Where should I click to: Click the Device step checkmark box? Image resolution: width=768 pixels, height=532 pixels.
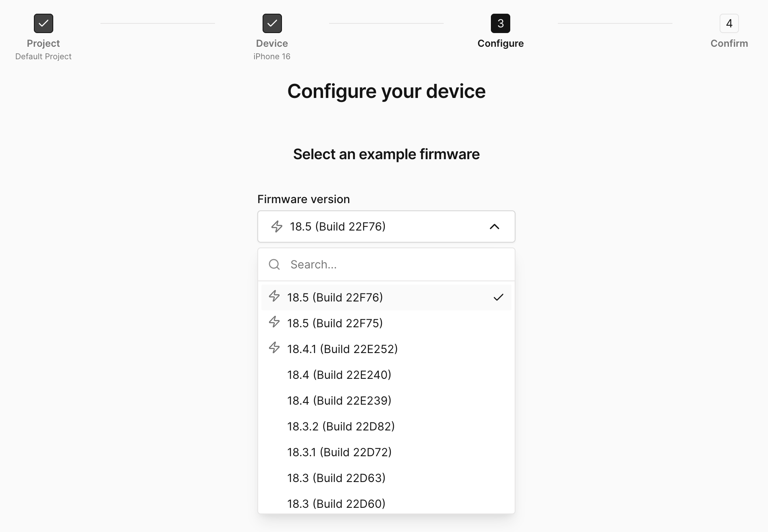pyautogui.click(x=272, y=23)
